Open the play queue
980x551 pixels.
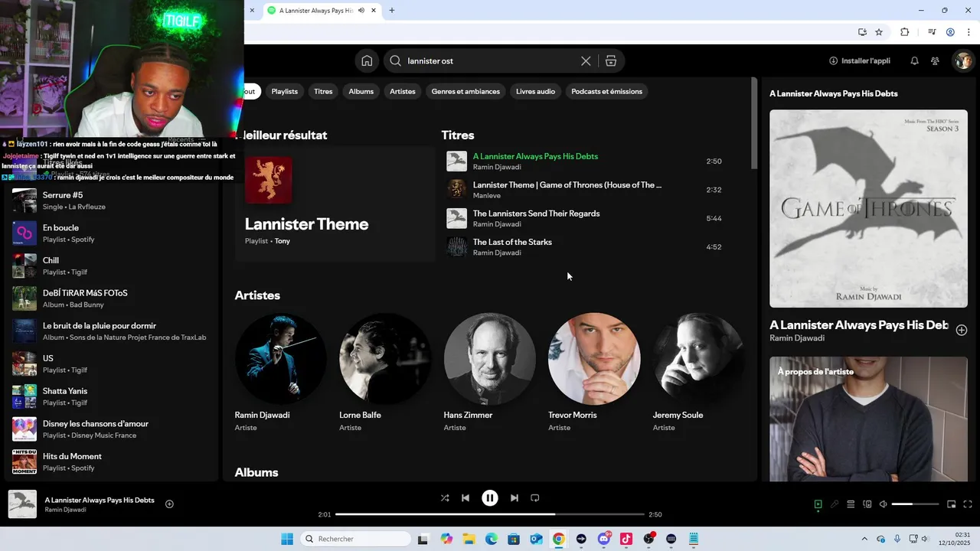point(851,504)
